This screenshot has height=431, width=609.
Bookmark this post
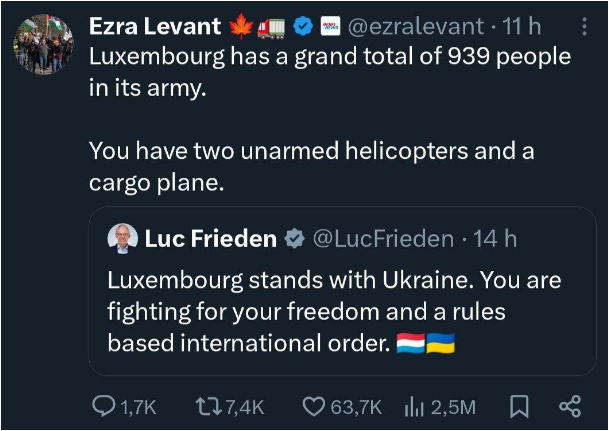pyautogui.click(x=519, y=407)
